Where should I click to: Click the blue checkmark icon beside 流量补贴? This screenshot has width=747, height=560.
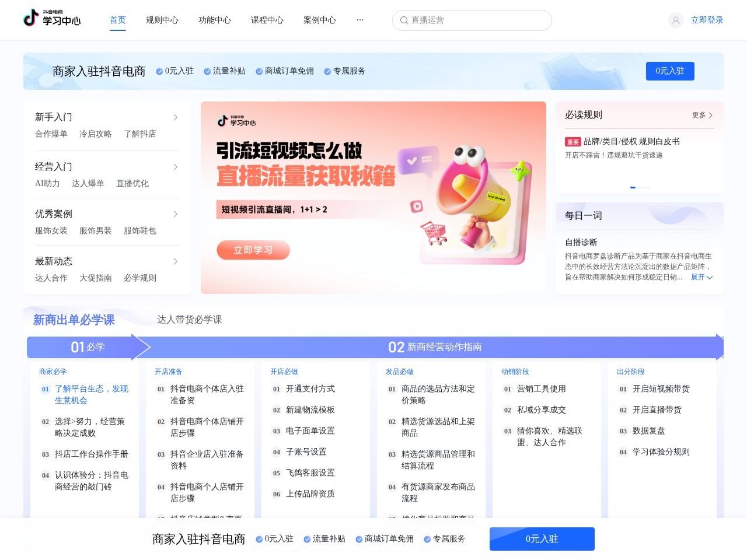coord(206,71)
